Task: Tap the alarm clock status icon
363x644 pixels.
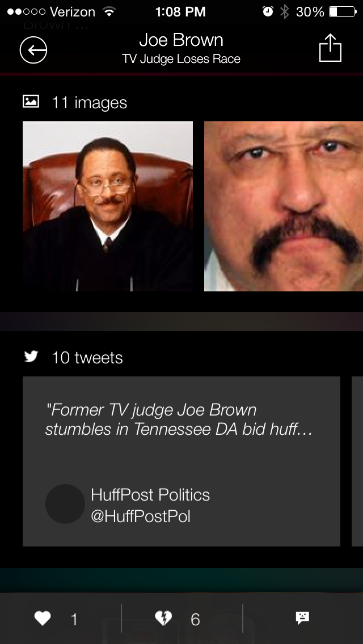Action: [x=268, y=11]
